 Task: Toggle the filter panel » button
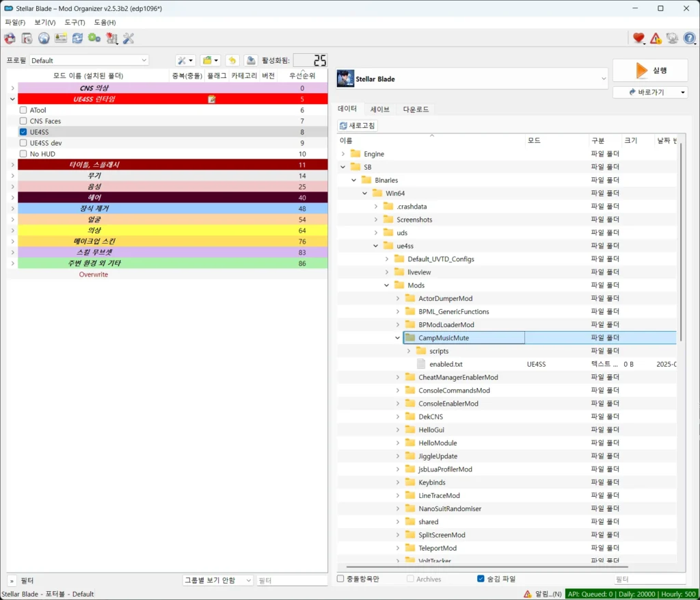(x=12, y=581)
